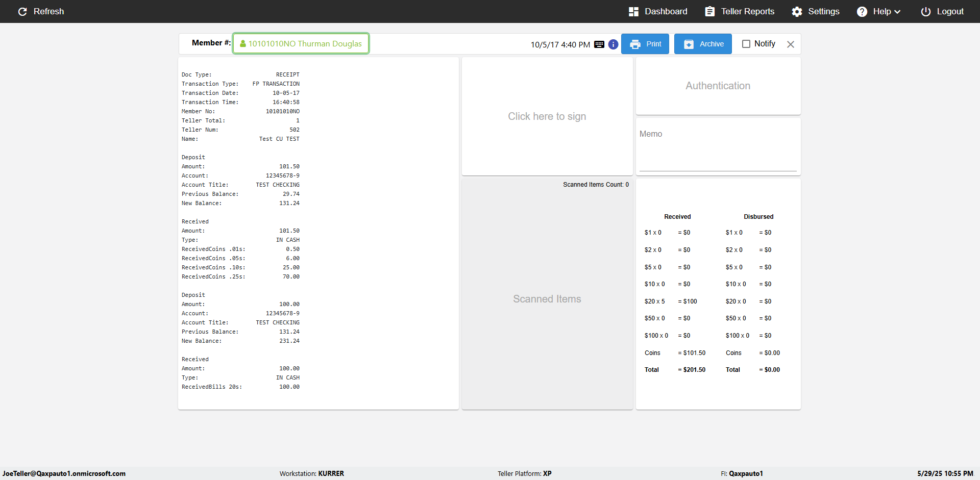Click the Workstation KURRER status text
Viewport: 980px width, 480px height.
tap(312, 473)
